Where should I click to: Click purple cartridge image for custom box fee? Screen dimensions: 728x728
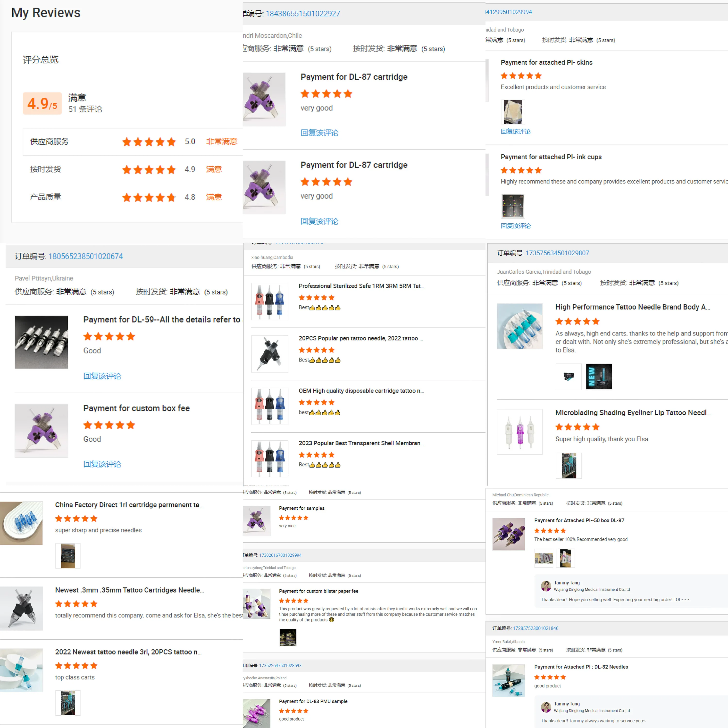pyautogui.click(x=42, y=430)
